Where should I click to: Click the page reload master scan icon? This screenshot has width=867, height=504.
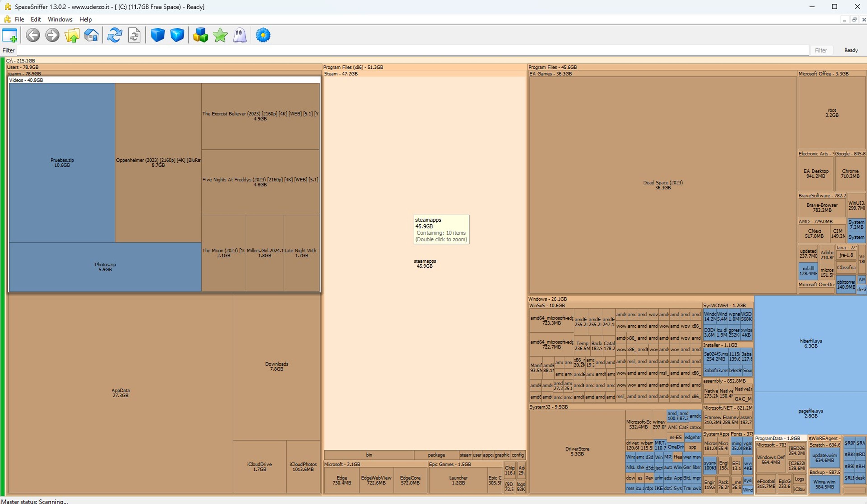(x=134, y=35)
